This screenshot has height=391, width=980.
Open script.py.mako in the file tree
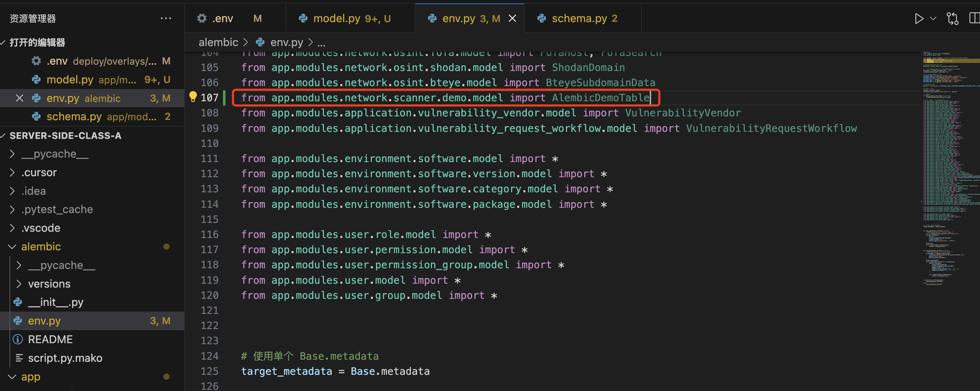tap(65, 358)
